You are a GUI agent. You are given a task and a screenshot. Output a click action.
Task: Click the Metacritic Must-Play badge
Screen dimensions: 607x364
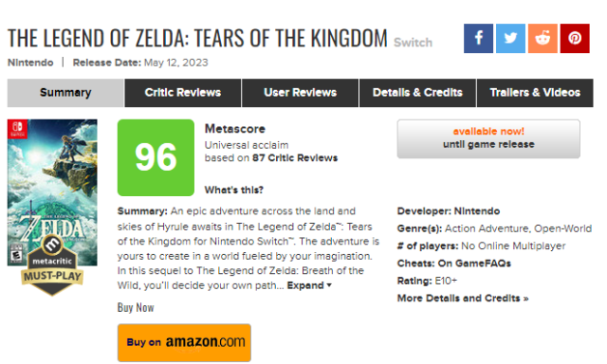(52, 265)
